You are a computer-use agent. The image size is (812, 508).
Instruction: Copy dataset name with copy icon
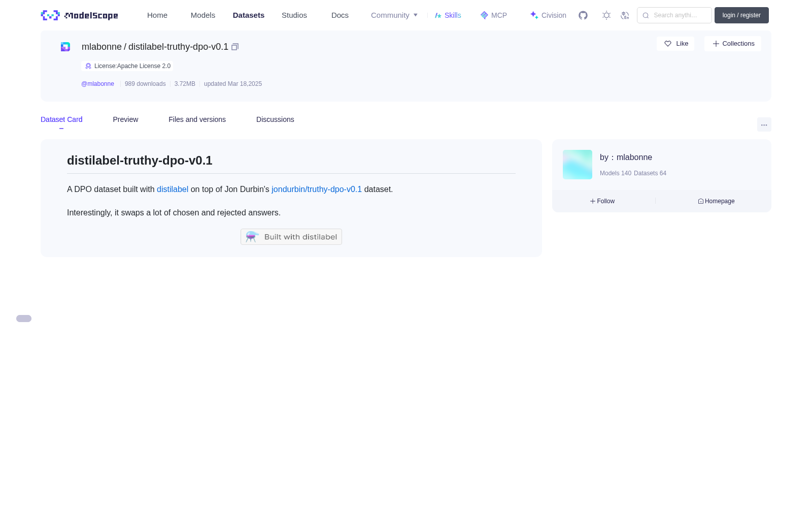(x=235, y=47)
